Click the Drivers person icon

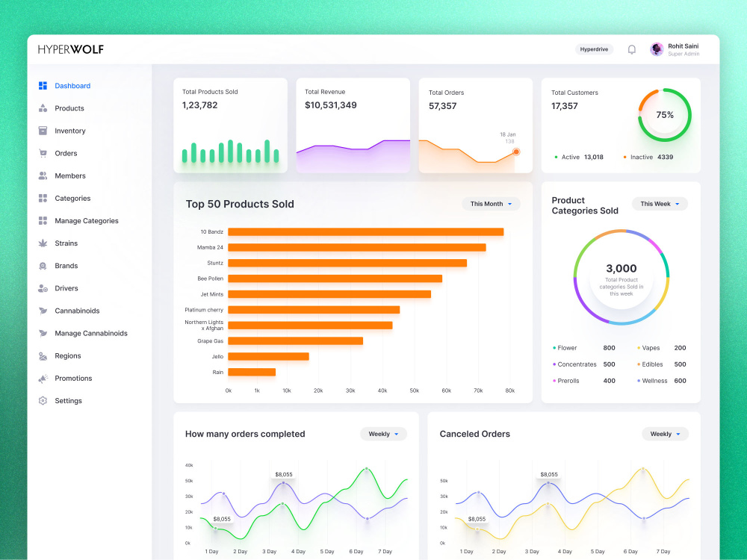(x=43, y=288)
